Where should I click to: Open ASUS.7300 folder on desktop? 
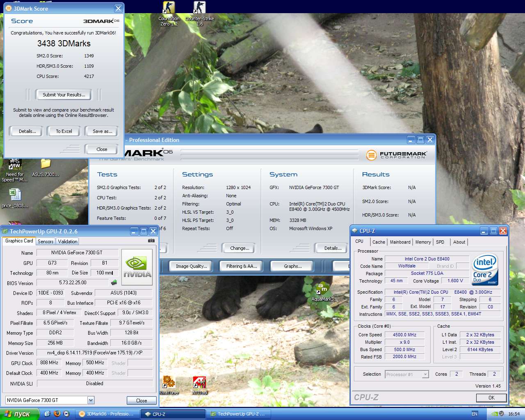[46, 168]
